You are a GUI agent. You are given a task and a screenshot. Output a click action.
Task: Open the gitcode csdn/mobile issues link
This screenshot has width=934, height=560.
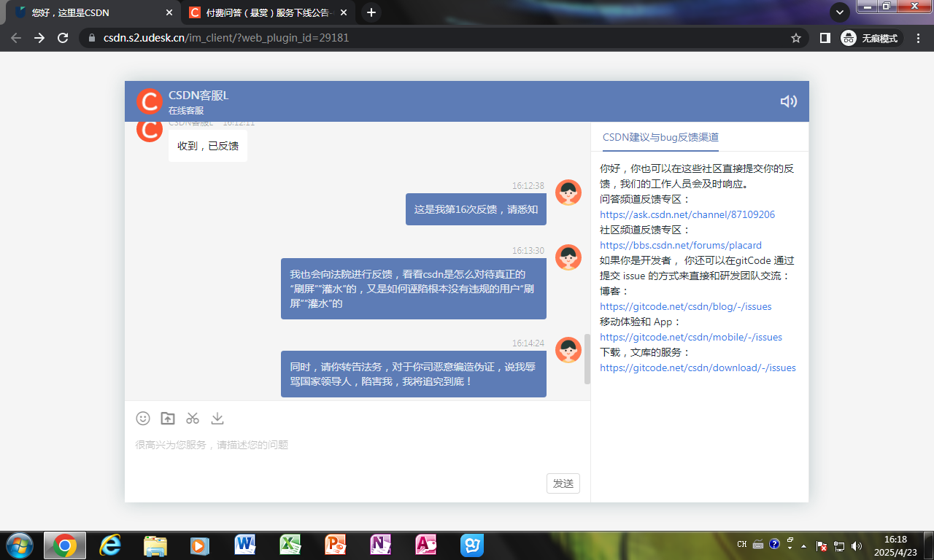(691, 337)
